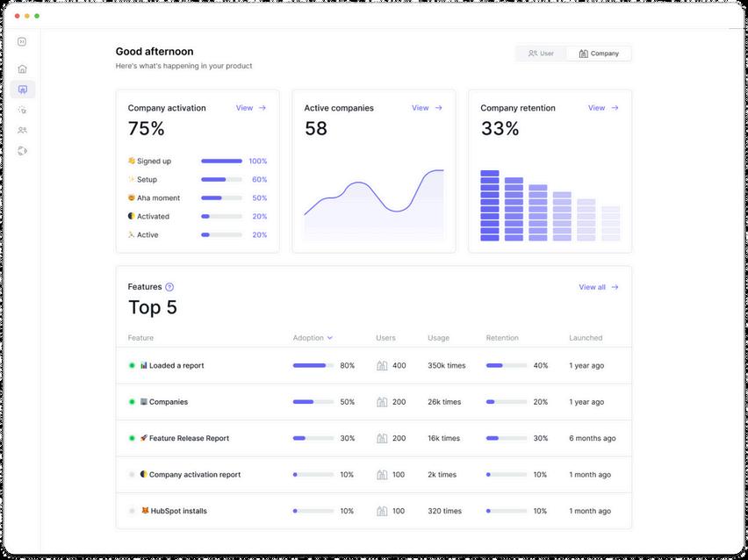Click the green status dot for Feature Release Report
748x560 pixels.
point(133,438)
